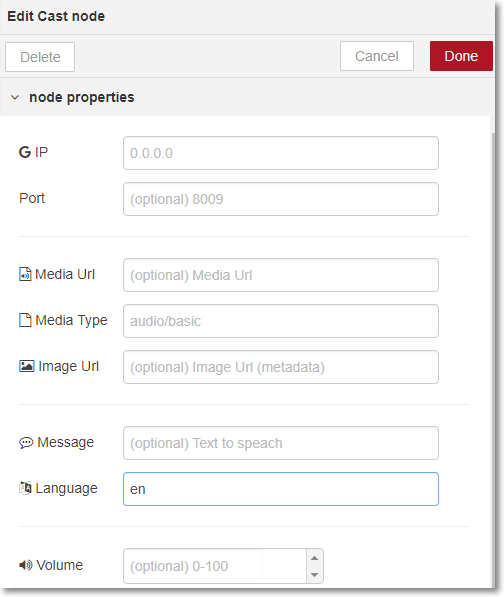Focus the IP address input field
This screenshot has height=597, width=504.
281,153
